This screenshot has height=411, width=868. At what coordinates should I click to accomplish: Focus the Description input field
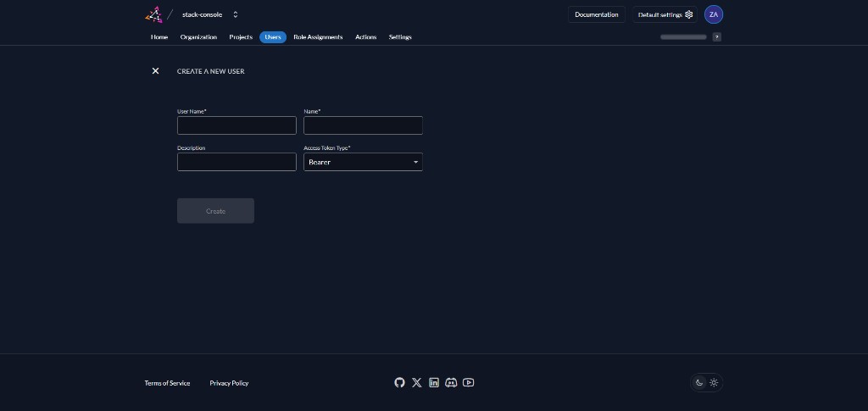[237, 162]
